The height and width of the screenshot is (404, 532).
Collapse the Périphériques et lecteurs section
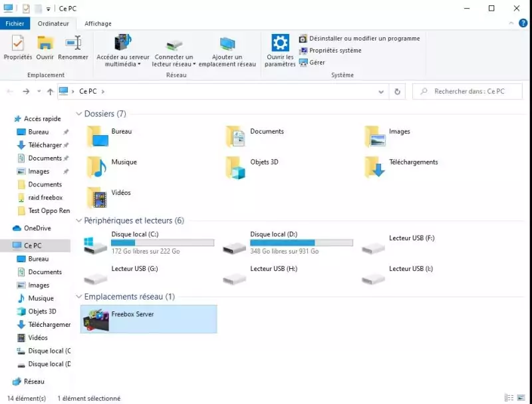[x=79, y=220]
